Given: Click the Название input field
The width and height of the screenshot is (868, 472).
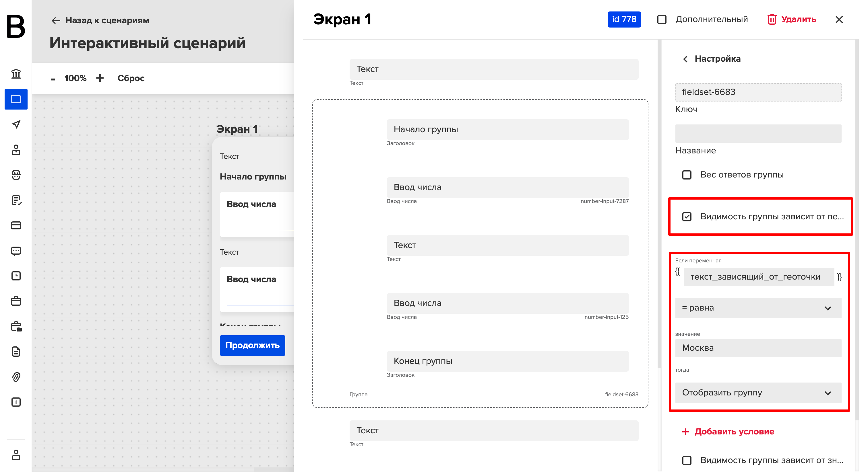Looking at the screenshot, I should click(758, 134).
